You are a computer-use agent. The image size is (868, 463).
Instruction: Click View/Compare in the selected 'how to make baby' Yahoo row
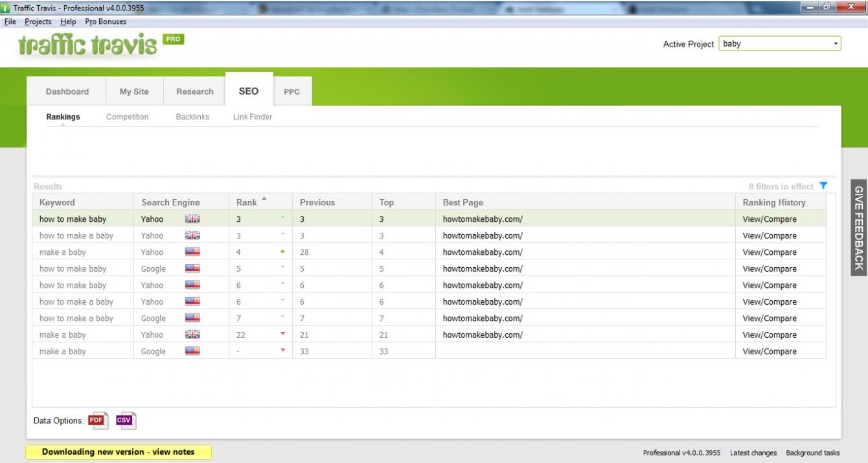tap(770, 219)
